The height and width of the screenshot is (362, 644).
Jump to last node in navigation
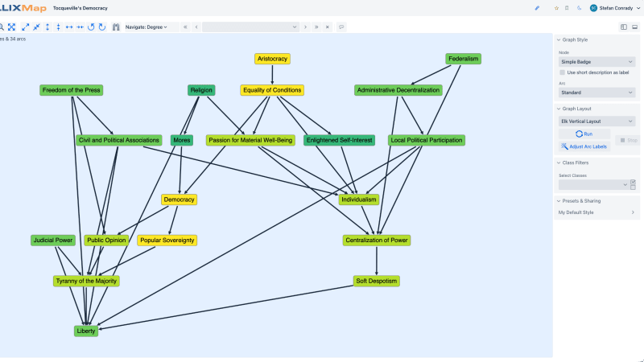point(316,27)
